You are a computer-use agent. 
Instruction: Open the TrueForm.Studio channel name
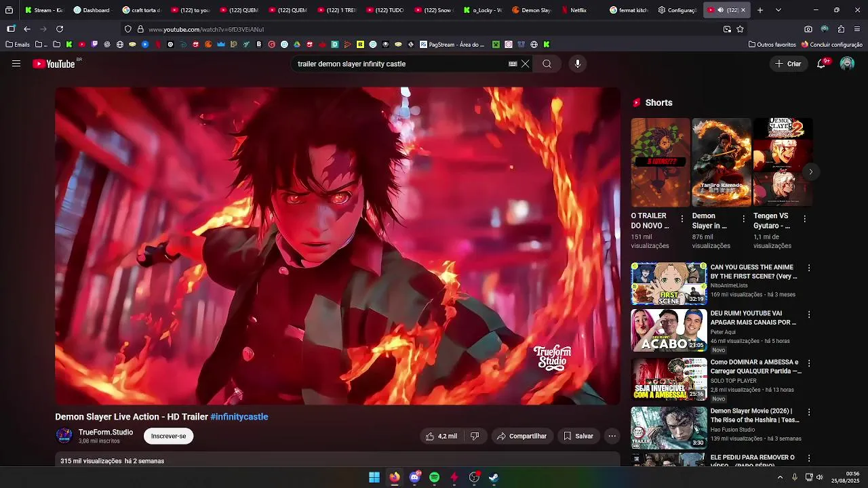pyautogui.click(x=106, y=432)
